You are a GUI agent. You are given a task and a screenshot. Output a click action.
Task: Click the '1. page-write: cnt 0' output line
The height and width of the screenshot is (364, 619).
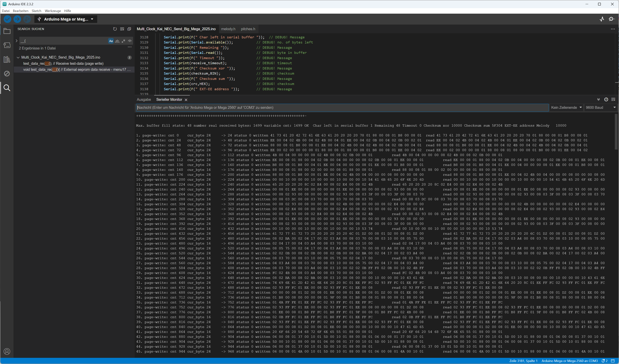click(362, 136)
